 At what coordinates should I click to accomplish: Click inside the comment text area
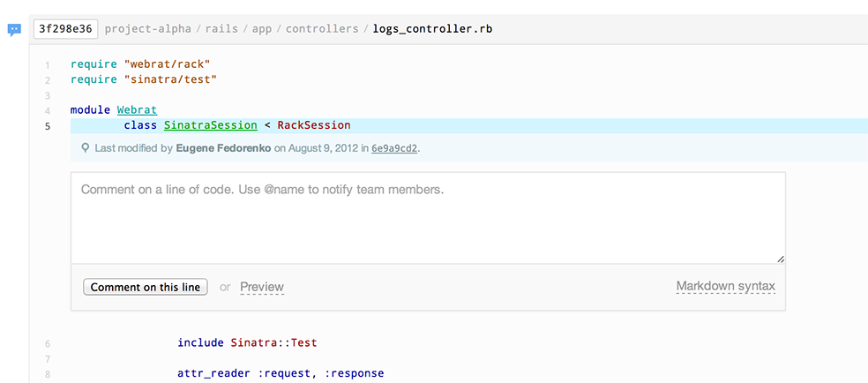click(428, 218)
